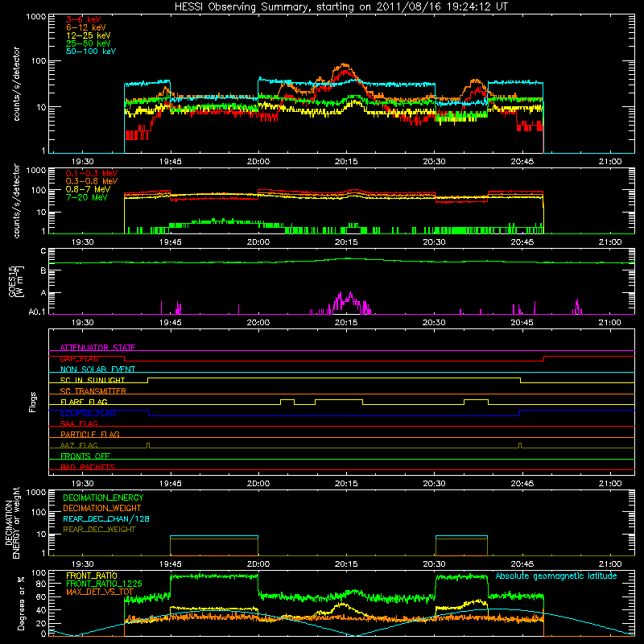Click the GOES15 W m-2 axis label
This screenshot has width=644, height=644.
16,282
